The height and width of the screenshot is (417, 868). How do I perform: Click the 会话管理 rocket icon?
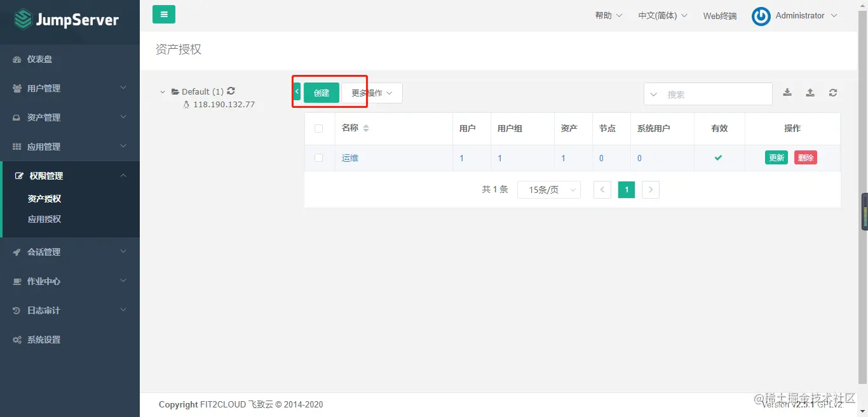click(17, 253)
